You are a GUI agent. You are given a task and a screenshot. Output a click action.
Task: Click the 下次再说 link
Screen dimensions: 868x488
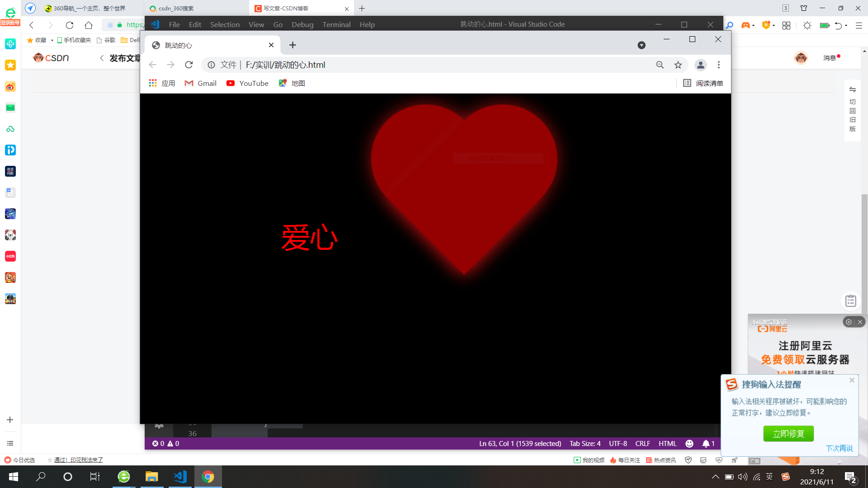[x=839, y=448]
